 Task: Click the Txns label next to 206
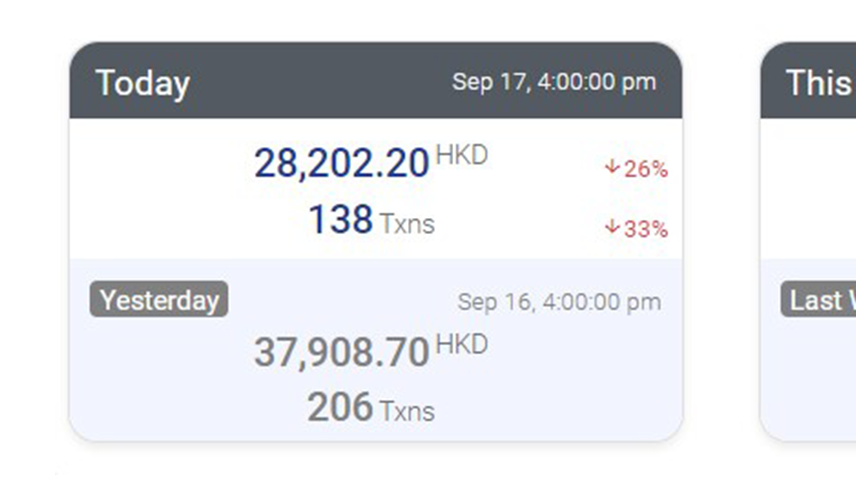tap(407, 411)
